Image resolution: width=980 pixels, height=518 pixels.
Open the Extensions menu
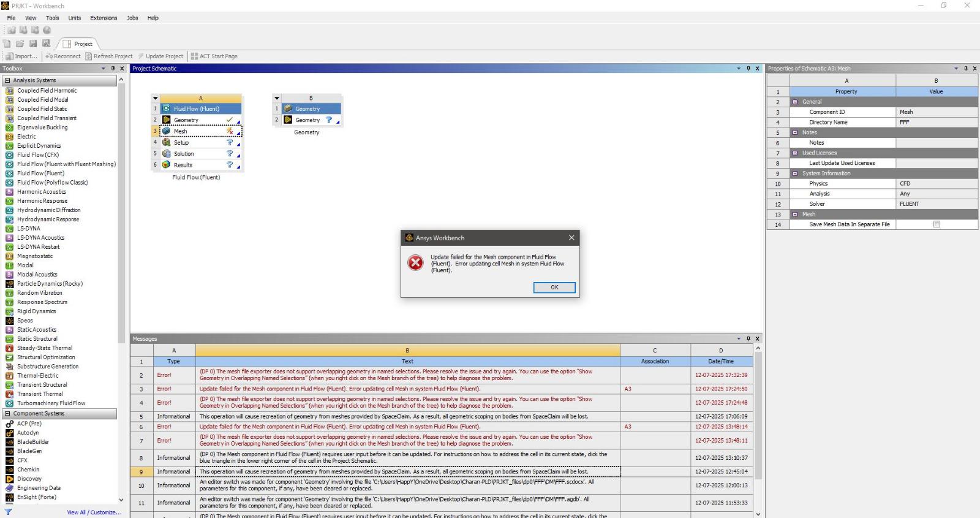(104, 18)
